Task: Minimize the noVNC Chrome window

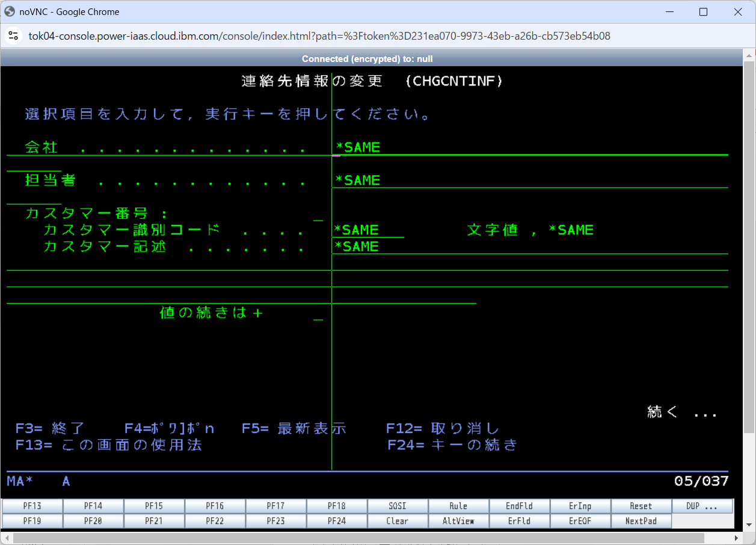Action: point(669,11)
